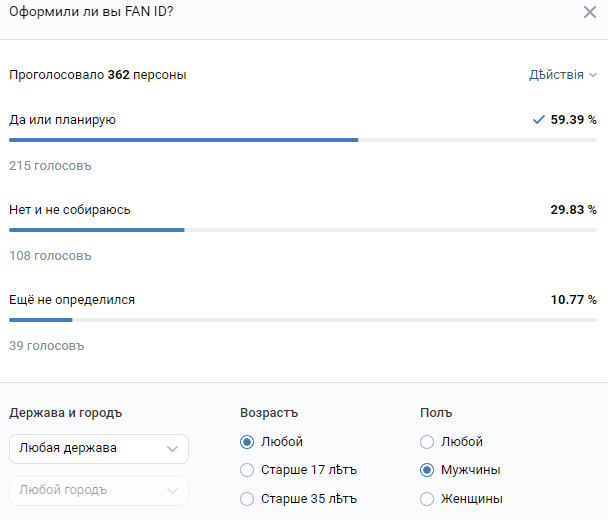Choose the Женщины gender filter
608x520 pixels.
click(x=427, y=498)
